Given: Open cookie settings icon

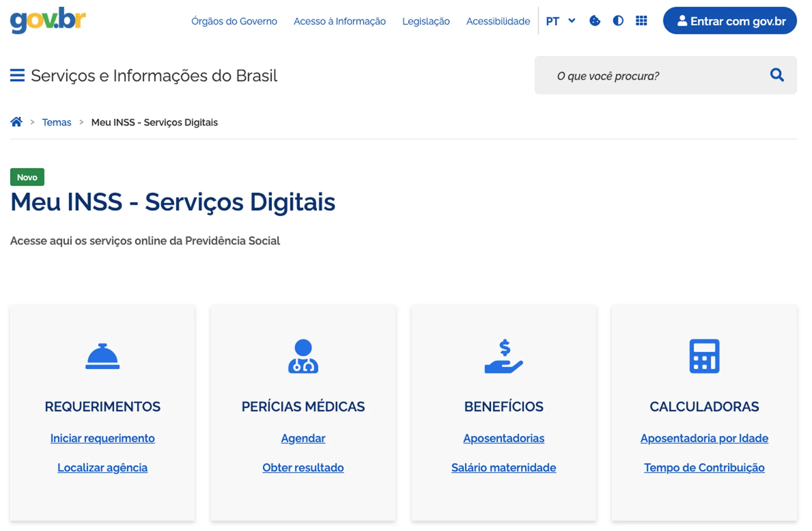Looking at the screenshot, I should click(x=595, y=21).
